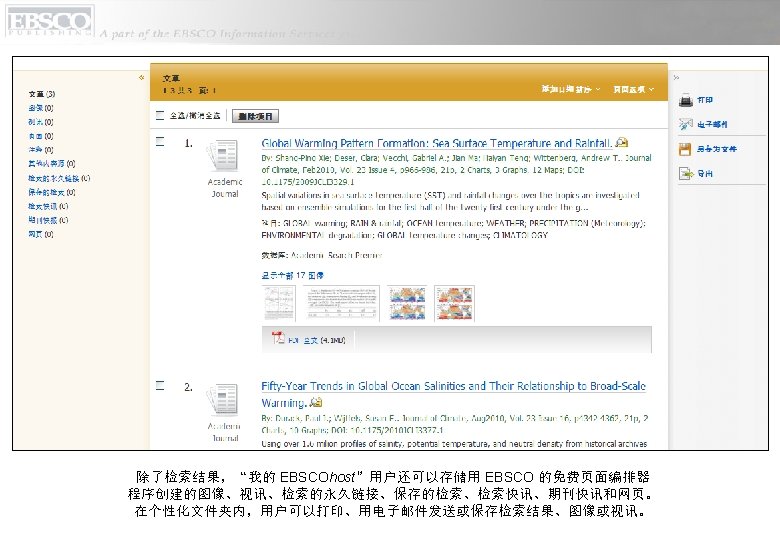Viewport: 780px width, 540px height.
Task: Click the 删除项目 delete items button
Action: (x=255, y=116)
